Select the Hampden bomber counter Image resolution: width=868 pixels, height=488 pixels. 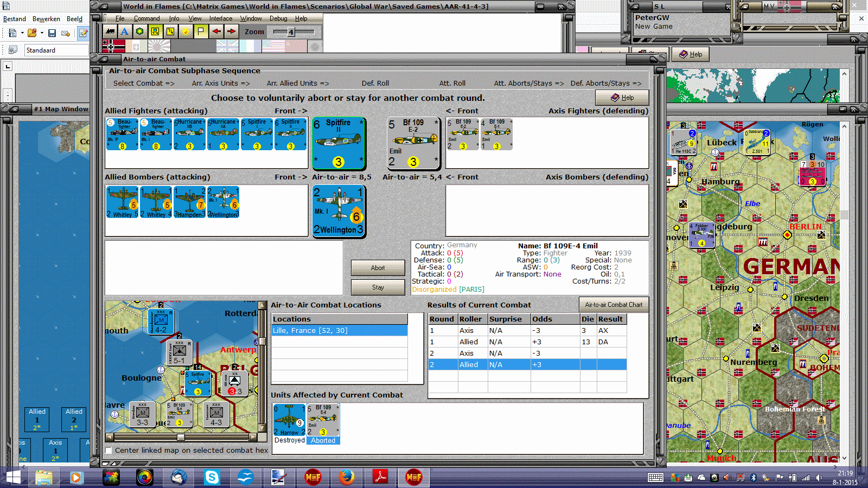[189, 202]
